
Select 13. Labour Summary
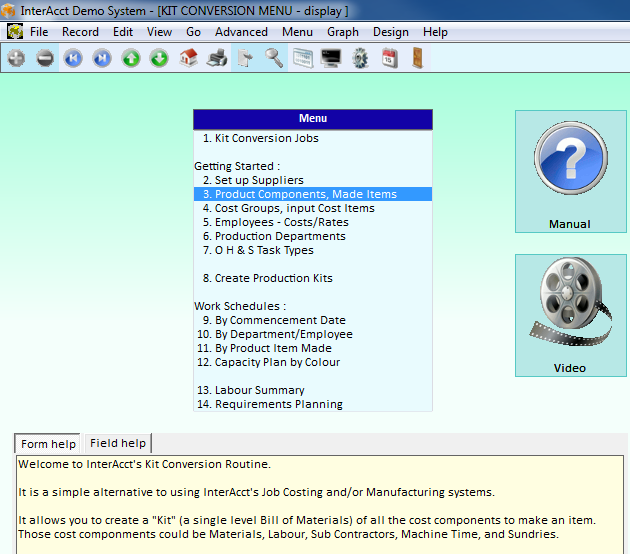tap(313, 390)
